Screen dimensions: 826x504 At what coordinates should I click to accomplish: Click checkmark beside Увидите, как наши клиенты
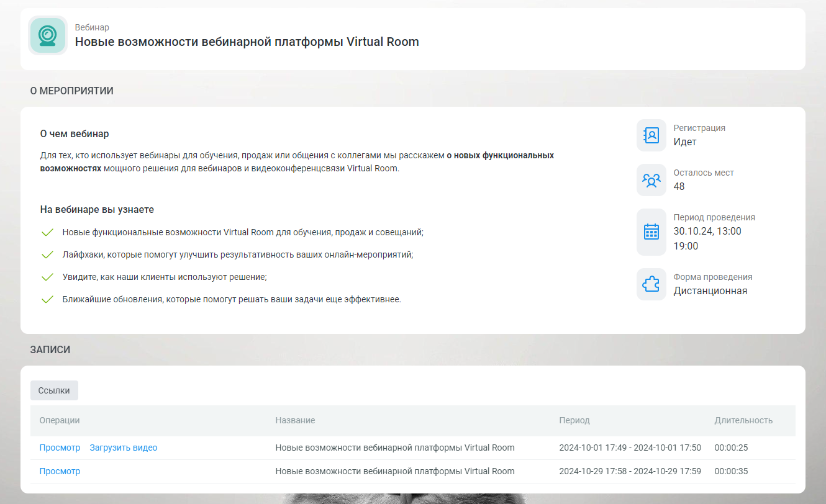[x=47, y=277]
